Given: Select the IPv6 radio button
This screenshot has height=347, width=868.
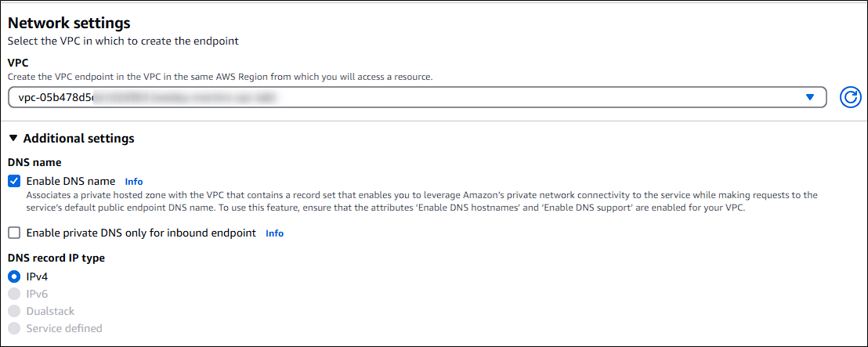Looking at the screenshot, I should pos(14,294).
